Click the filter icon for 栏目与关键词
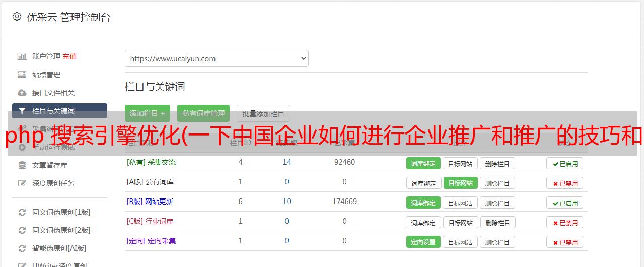Viewport: 644px width, 267px height. [x=22, y=111]
